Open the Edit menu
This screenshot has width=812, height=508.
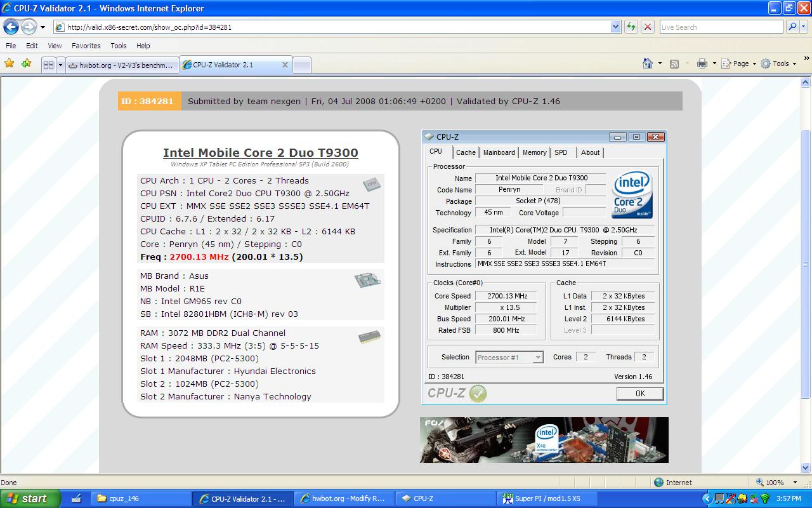pyautogui.click(x=32, y=46)
